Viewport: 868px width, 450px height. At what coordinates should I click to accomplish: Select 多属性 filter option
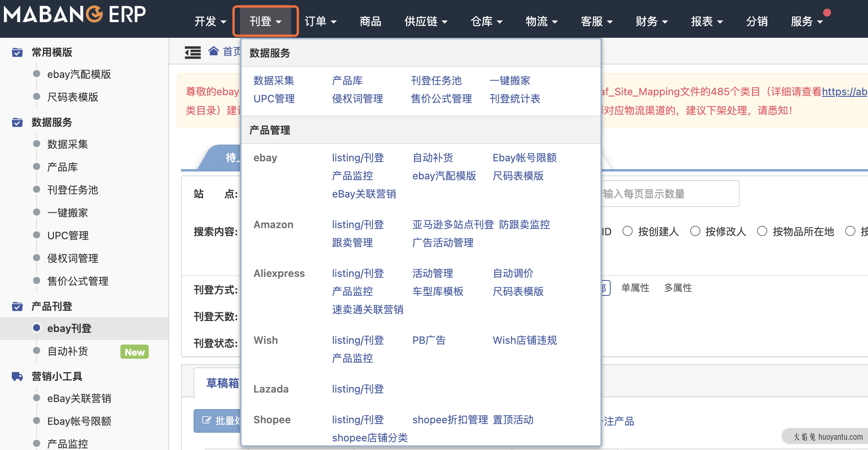tap(678, 288)
